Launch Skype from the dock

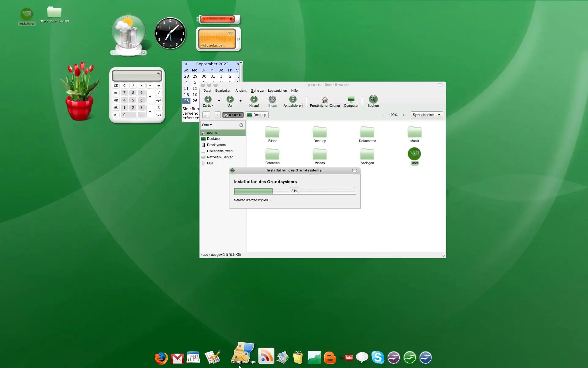pos(378,358)
